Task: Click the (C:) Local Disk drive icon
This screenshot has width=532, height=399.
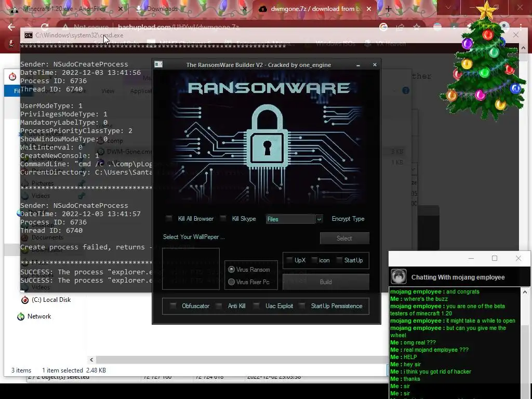Action: [25, 300]
